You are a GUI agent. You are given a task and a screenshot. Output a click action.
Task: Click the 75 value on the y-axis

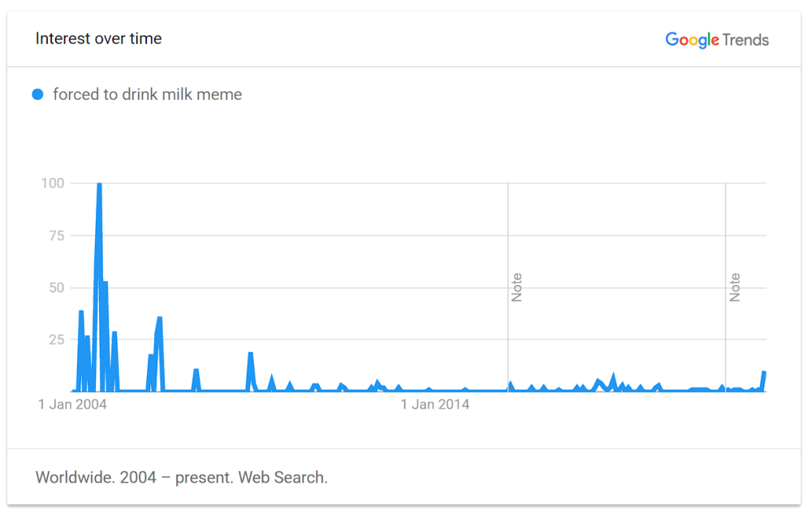(x=57, y=236)
